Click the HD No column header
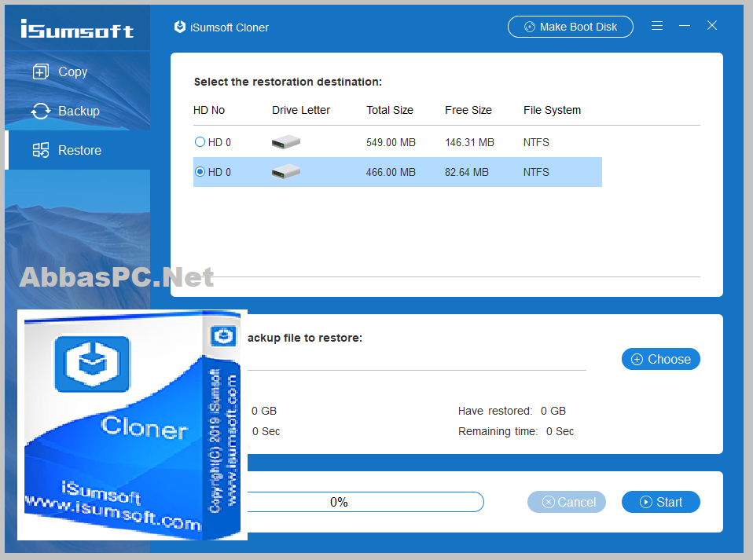 click(209, 111)
